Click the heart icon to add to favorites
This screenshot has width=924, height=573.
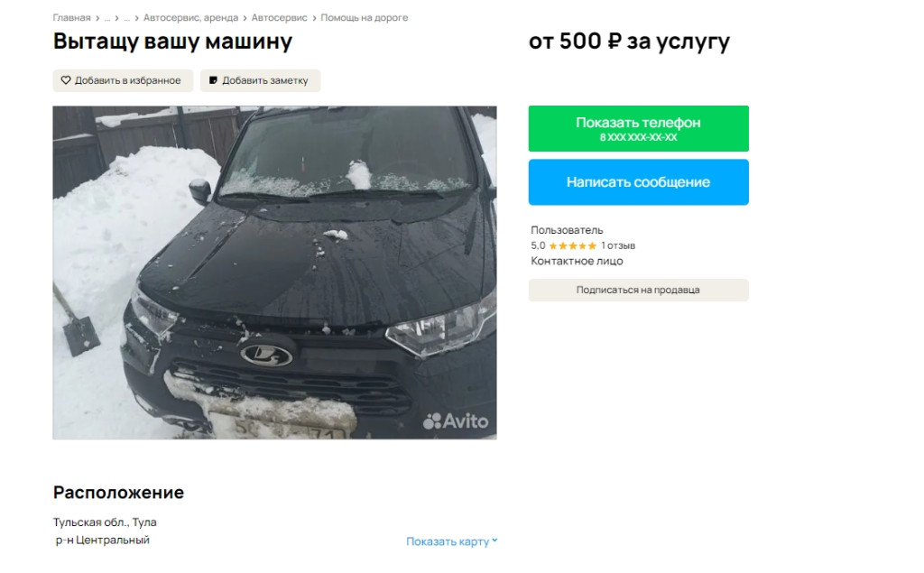click(66, 80)
